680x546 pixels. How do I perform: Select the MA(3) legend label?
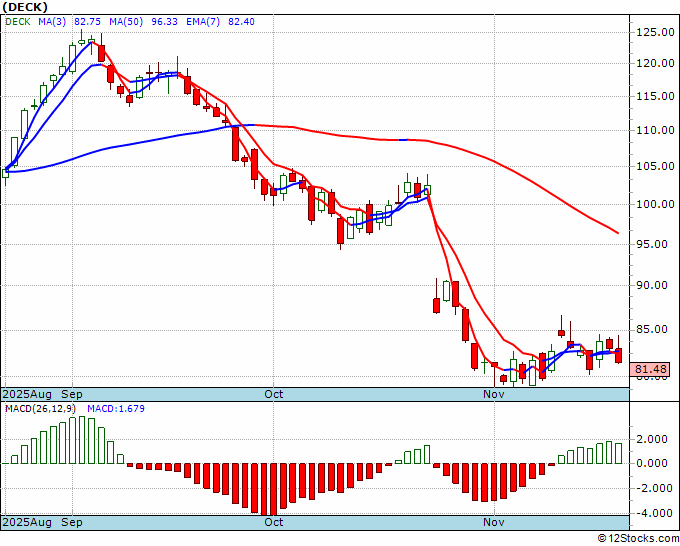click(x=52, y=22)
